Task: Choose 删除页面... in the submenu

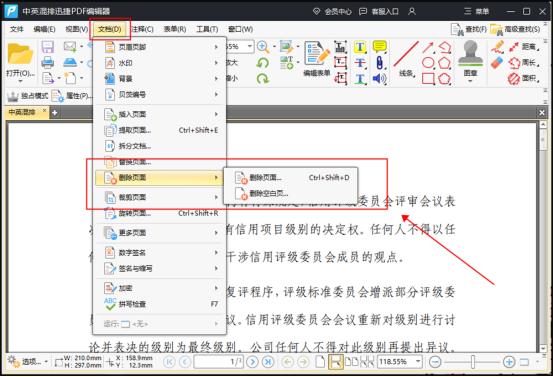Action: click(291, 177)
